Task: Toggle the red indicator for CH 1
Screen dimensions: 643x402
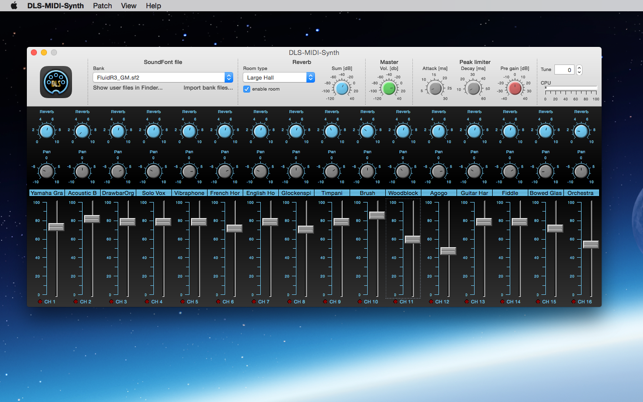Action: pyautogui.click(x=40, y=301)
